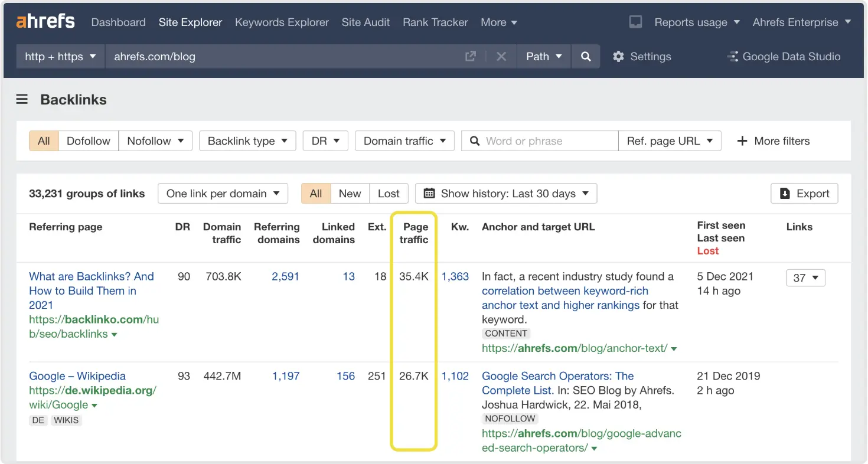This screenshot has height=464, width=868.
Task: Open Keywords Explorer
Action: pyautogui.click(x=282, y=22)
